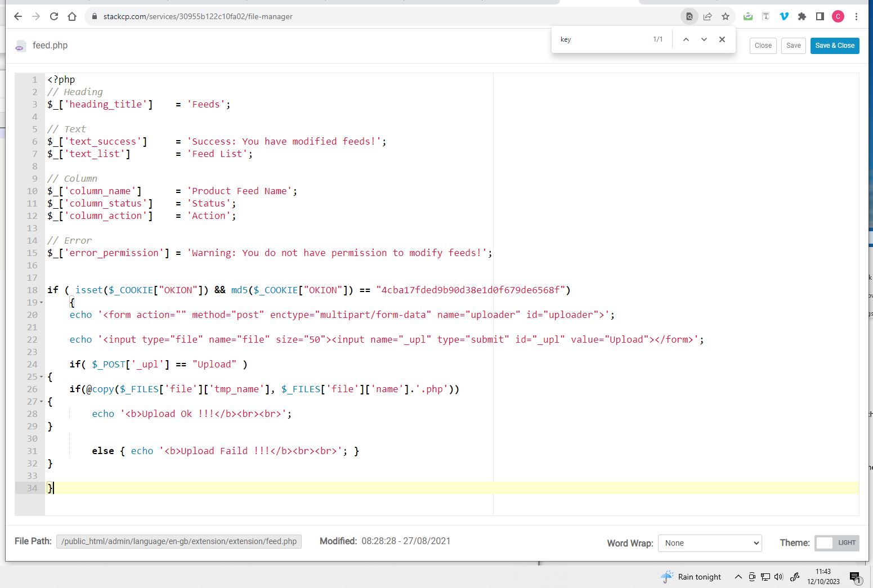Open the green extension icon
The width and height of the screenshot is (873, 588).
tap(748, 16)
